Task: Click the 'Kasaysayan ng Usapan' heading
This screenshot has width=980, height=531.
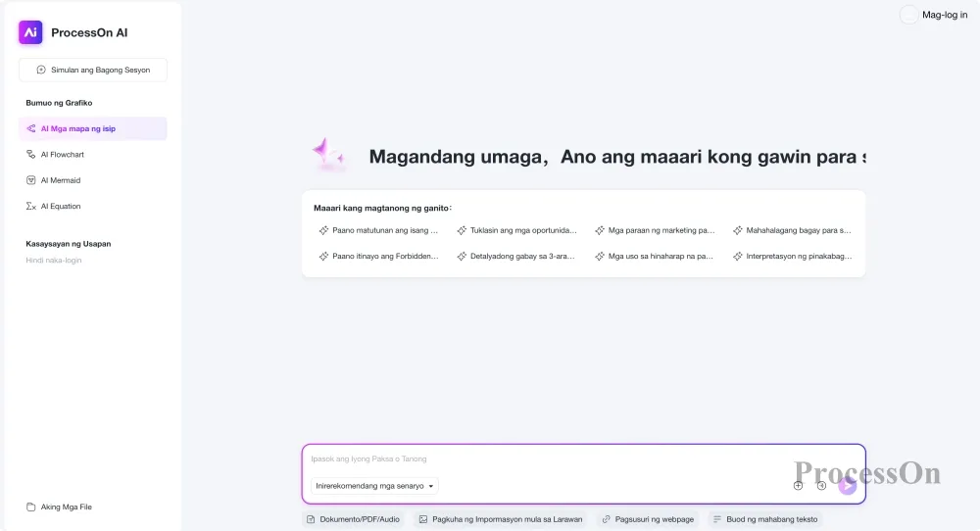Action: pos(69,244)
